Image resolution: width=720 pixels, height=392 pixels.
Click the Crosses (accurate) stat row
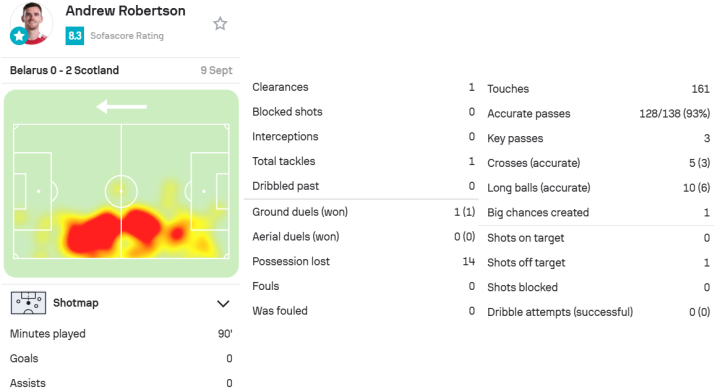pyautogui.click(x=598, y=163)
